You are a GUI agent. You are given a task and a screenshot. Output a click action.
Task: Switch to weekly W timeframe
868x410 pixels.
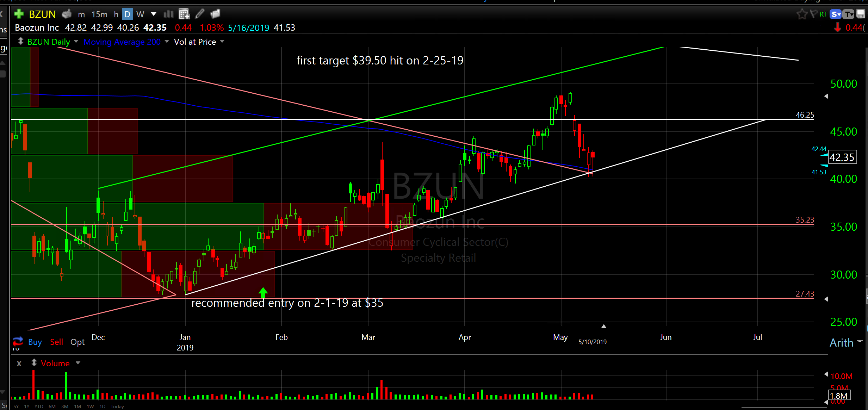coord(140,14)
